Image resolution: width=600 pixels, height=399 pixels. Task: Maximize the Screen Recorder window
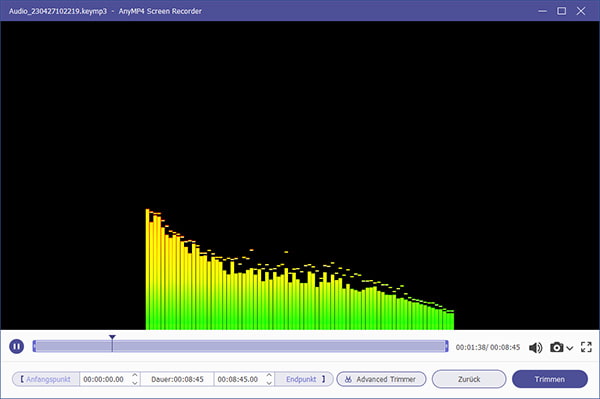[561, 11]
